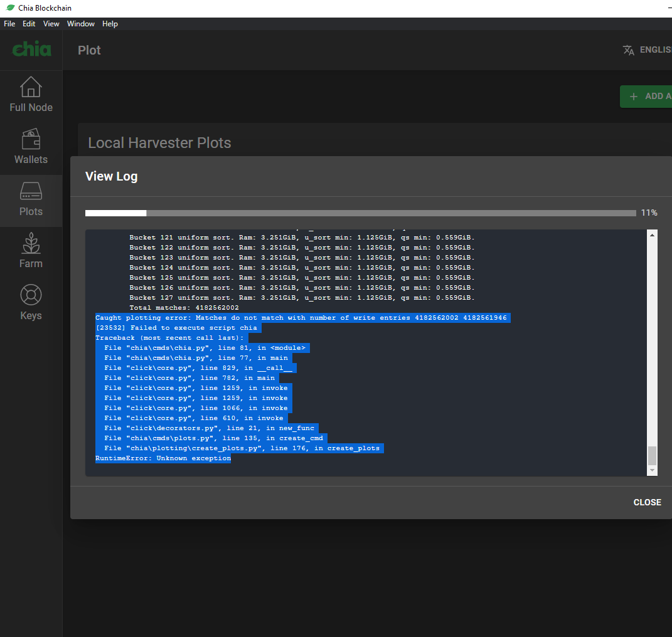
Task: Click the translate language icon
Action: pyautogui.click(x=628, y=50)
